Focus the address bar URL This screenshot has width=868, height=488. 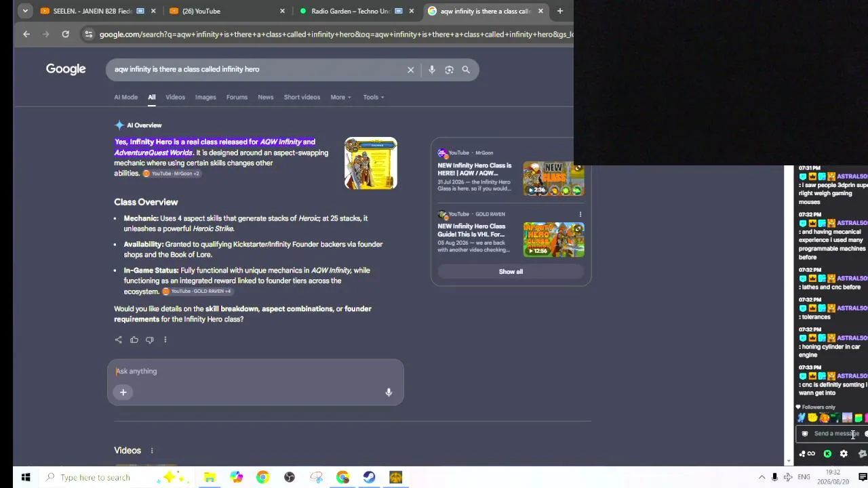pyautogui.click(x=336, y=34)
